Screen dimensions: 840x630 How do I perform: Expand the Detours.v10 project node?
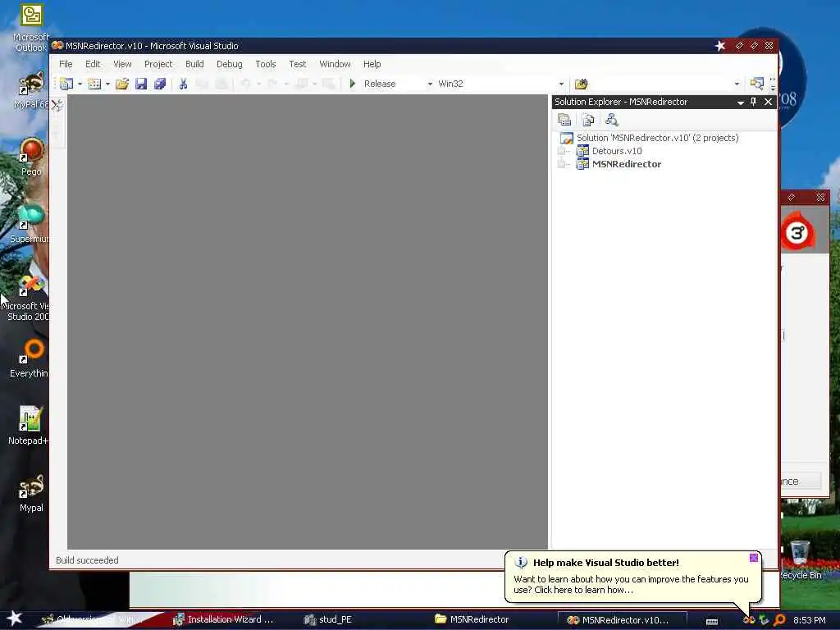pos(561,151)
